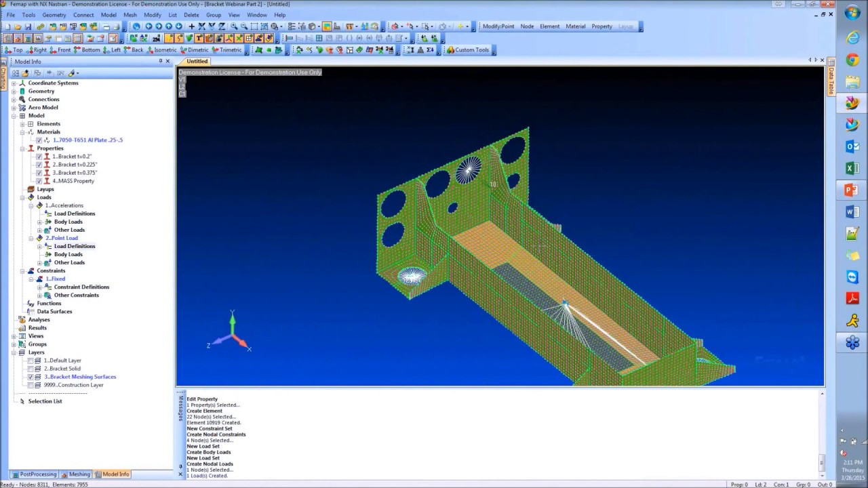
Task: Click the pan up arrow icon
Action: pos(169,26)
